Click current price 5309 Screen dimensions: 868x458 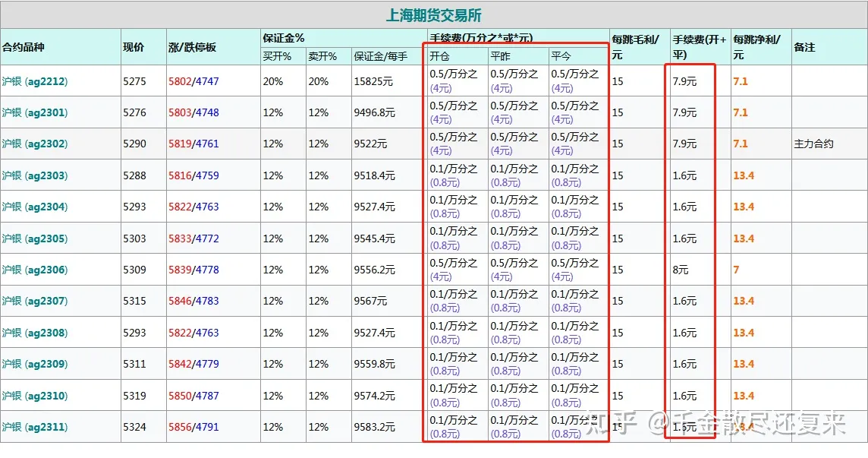(x=134, y=270)
